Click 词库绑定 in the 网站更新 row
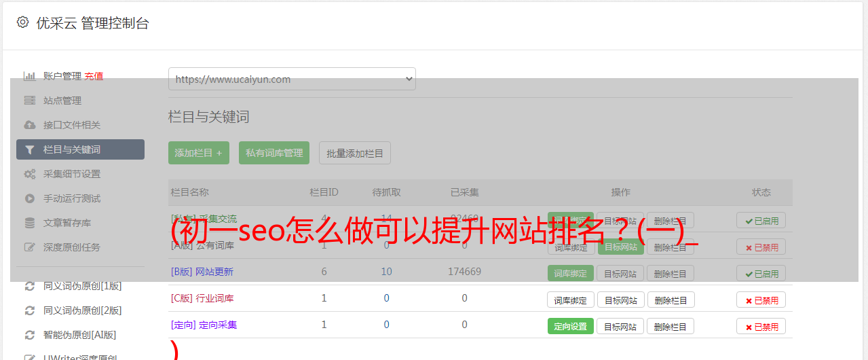868x360 pixels. tap(571, 273)
